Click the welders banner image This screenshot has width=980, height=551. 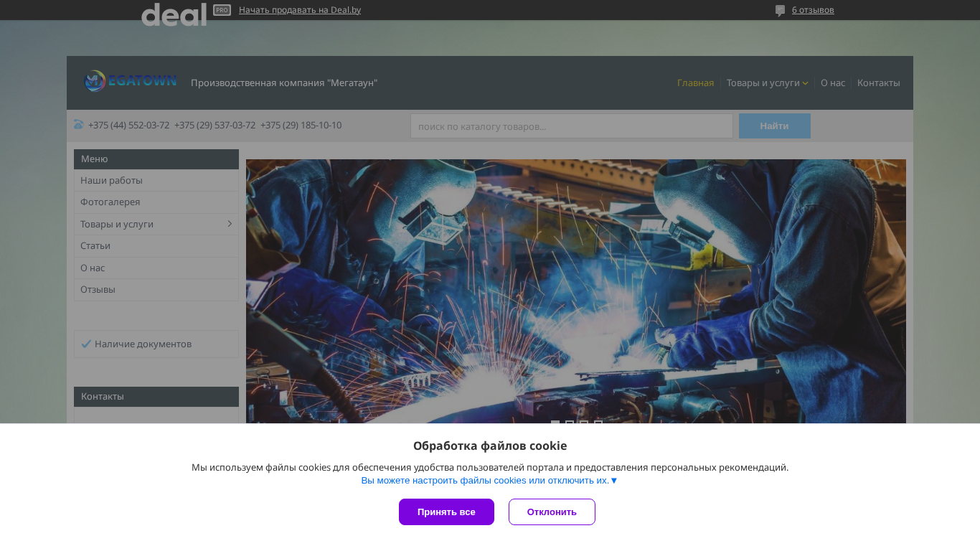(576, 291)
